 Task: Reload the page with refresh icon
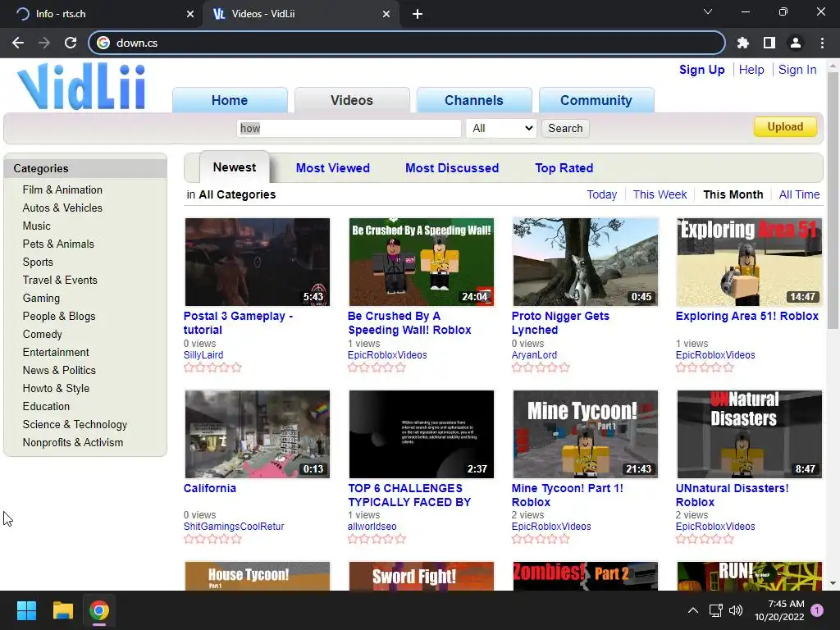71,43
